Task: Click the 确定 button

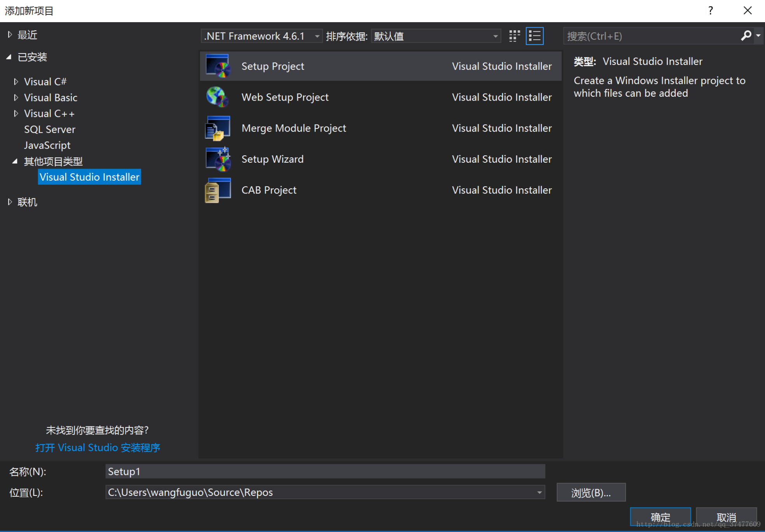Action: (x=660, y=517)
